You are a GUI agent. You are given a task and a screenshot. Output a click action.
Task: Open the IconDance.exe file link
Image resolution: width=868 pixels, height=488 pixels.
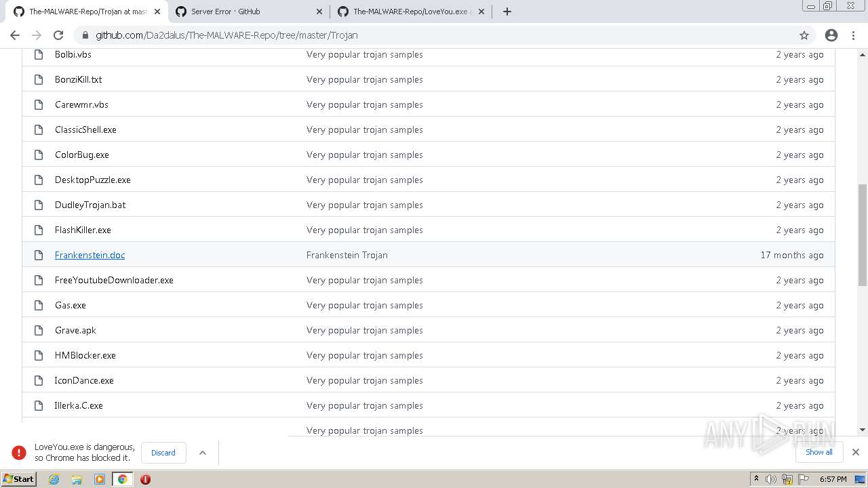84,380
